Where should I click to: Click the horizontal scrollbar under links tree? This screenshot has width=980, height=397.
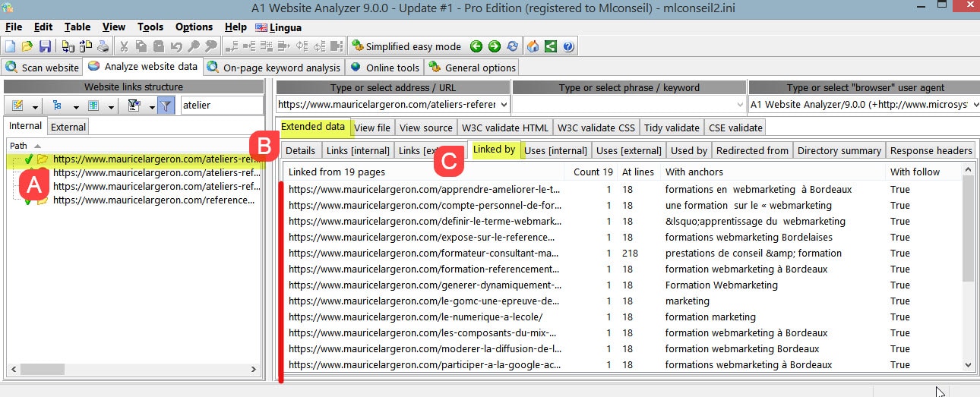pyautogui.click(x=134, y=370)
